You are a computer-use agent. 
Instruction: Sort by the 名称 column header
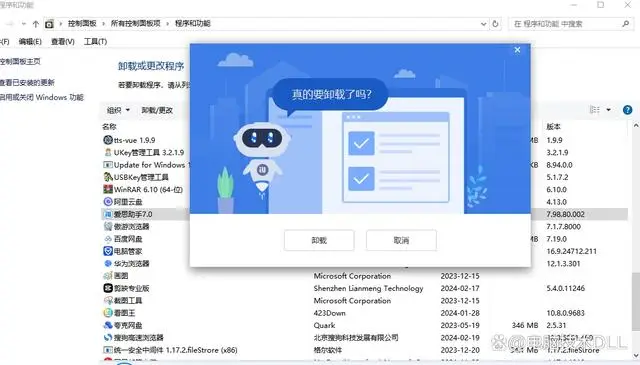[x=109, y=127]
